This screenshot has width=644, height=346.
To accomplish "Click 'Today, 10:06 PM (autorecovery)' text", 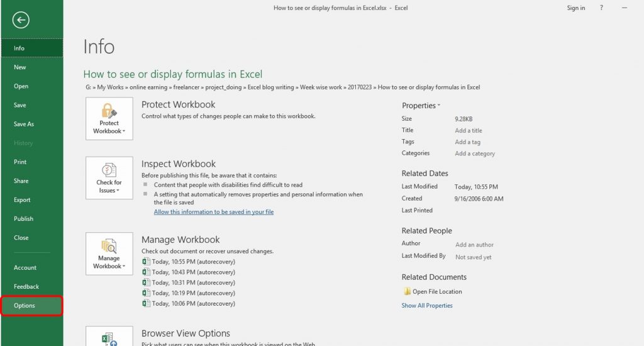I will pos(194,303).
